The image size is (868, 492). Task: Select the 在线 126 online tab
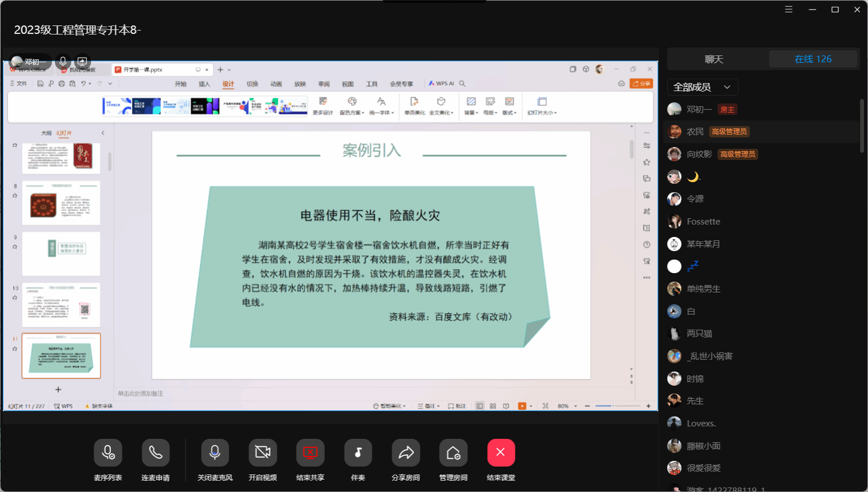tap(813, 59)
